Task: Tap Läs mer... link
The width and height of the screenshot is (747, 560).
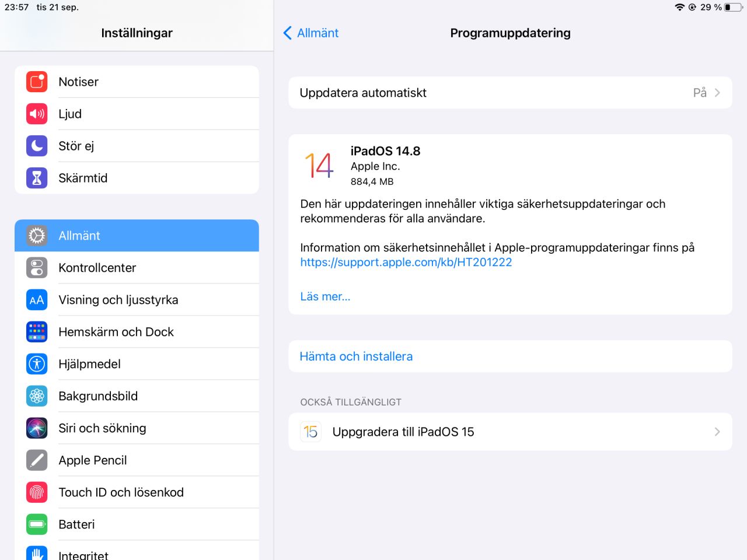Action: tap(325, 296)
